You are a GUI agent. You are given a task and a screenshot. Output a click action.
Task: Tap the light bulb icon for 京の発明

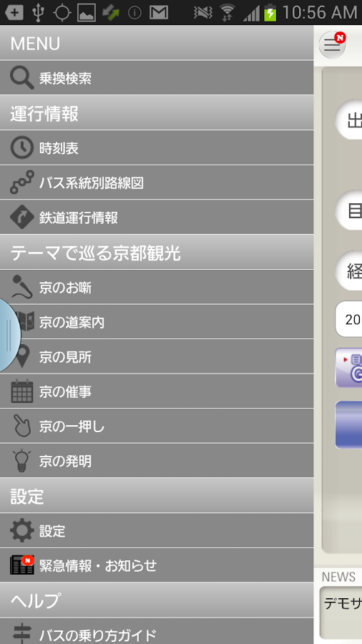click(x=21, y=461)
